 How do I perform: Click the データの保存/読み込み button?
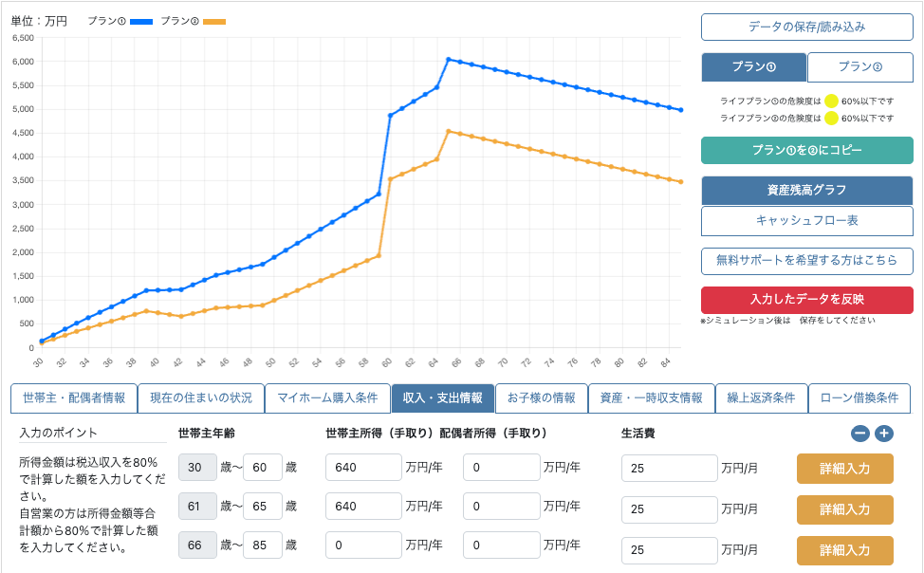pyautogui.click(x=806, y=27)
